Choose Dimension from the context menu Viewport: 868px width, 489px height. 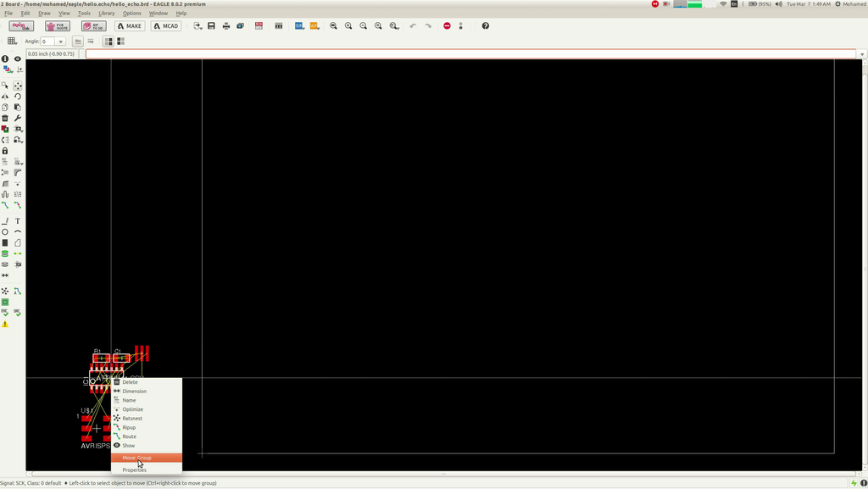pyautogui.click(x=147, y=391)
